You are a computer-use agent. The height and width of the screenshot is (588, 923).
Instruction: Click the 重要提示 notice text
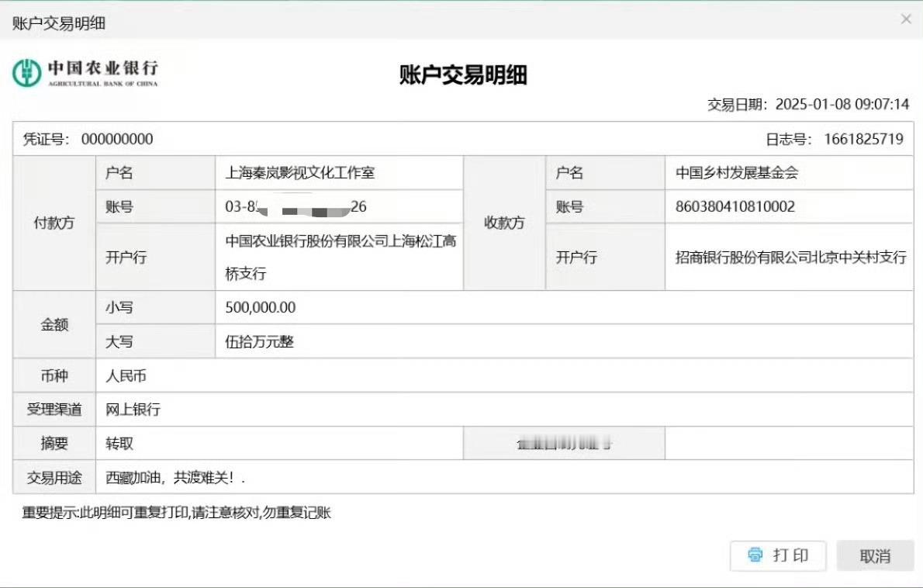coord(177,513)
